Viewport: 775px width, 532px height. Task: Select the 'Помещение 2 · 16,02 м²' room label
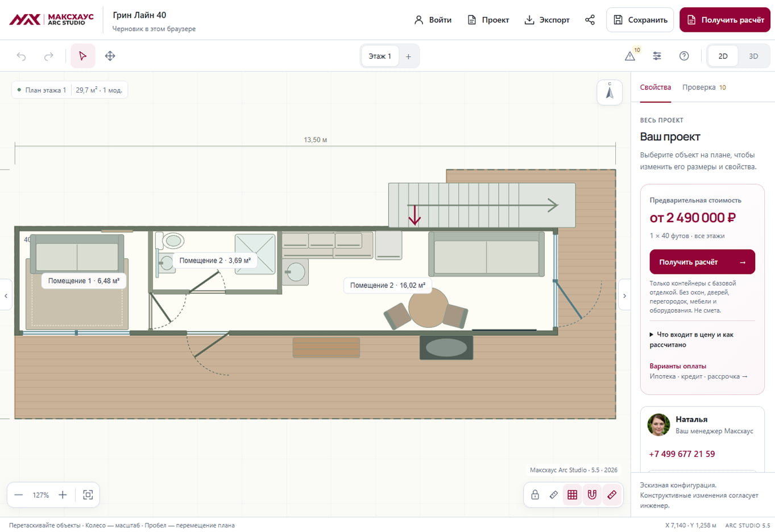387,285
